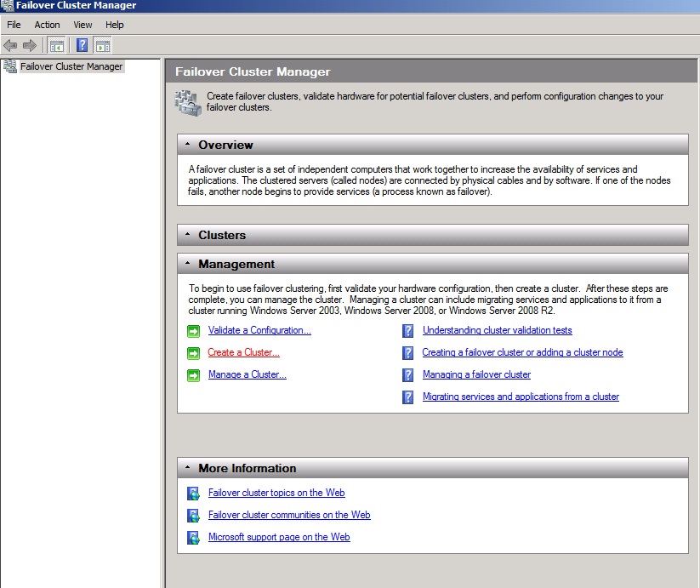Viewport: 700px width, 588px height.
Task: Click help icon beside Creating a failover cluster
Action: click(x=407, y=352)
